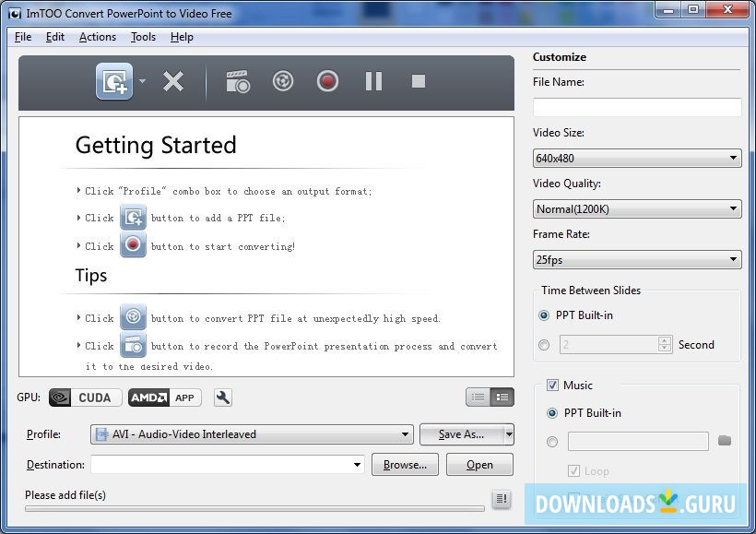Click the "Tips" heading
The width and height of the screenshot is (756, 534).
(x=91, y=276)
